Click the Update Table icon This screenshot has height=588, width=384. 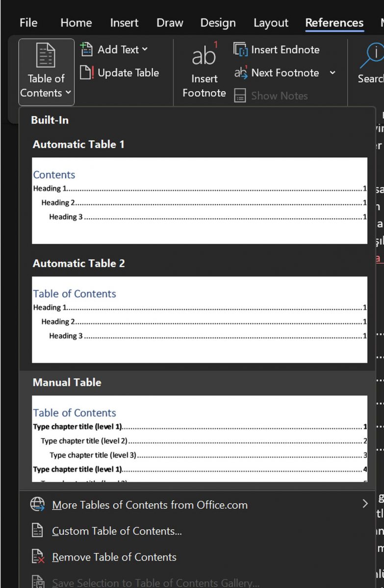[86, 73]
